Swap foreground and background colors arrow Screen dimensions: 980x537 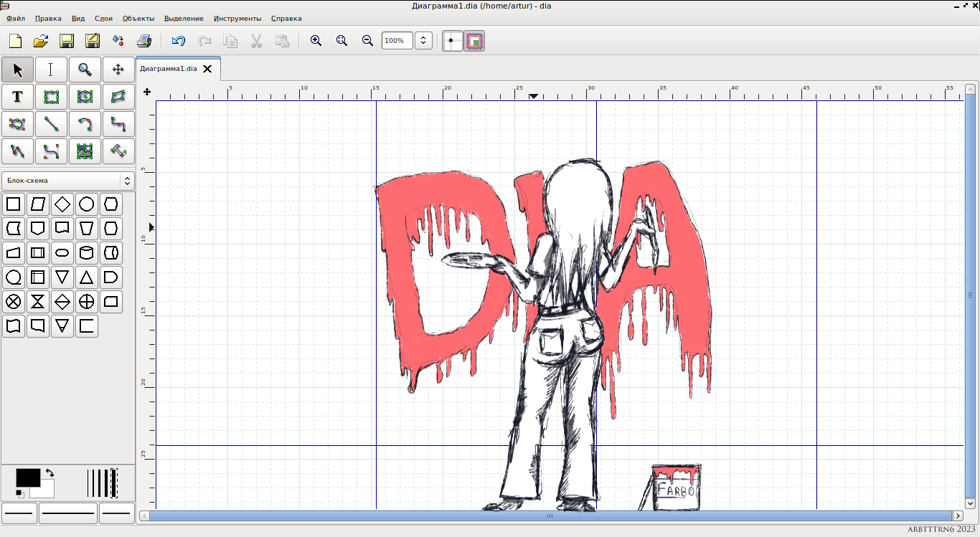50,473
